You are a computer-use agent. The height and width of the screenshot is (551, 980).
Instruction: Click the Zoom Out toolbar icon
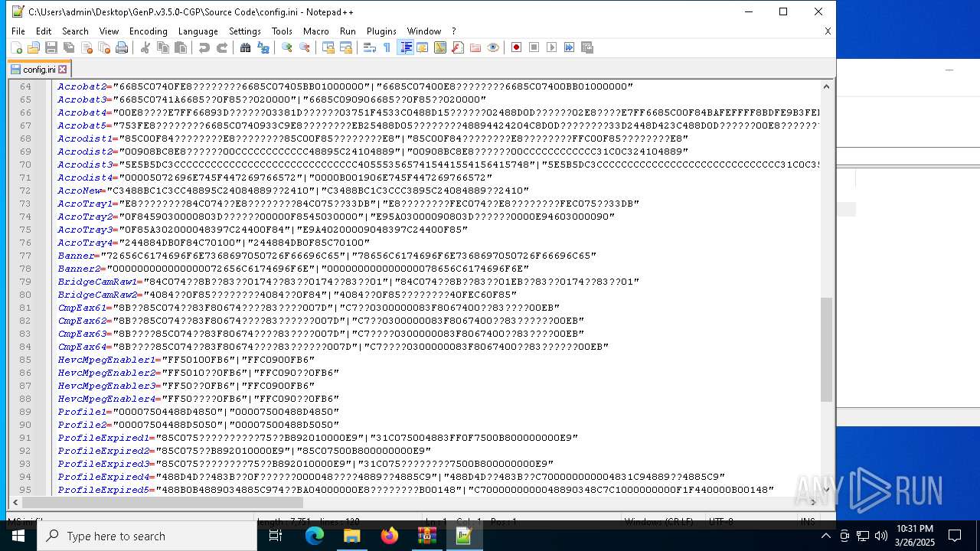coord(305,47)
